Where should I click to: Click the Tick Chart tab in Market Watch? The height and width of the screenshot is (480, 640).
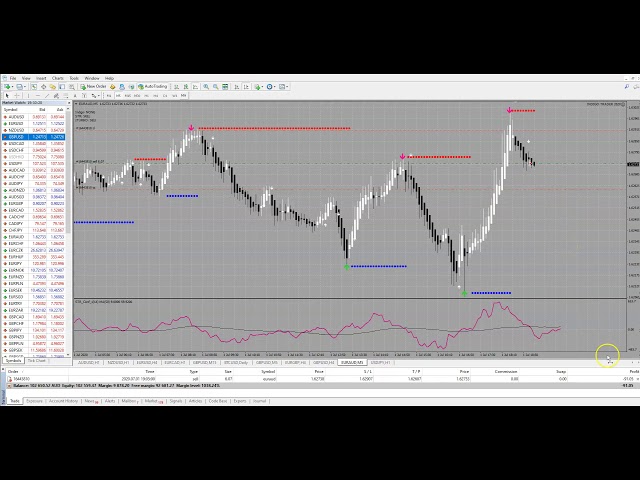(36, 361)
